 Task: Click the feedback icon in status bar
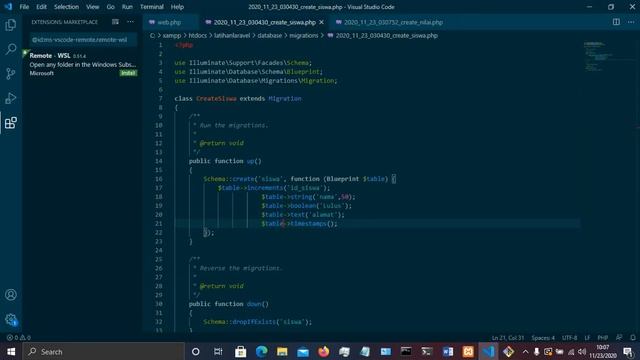619,338
